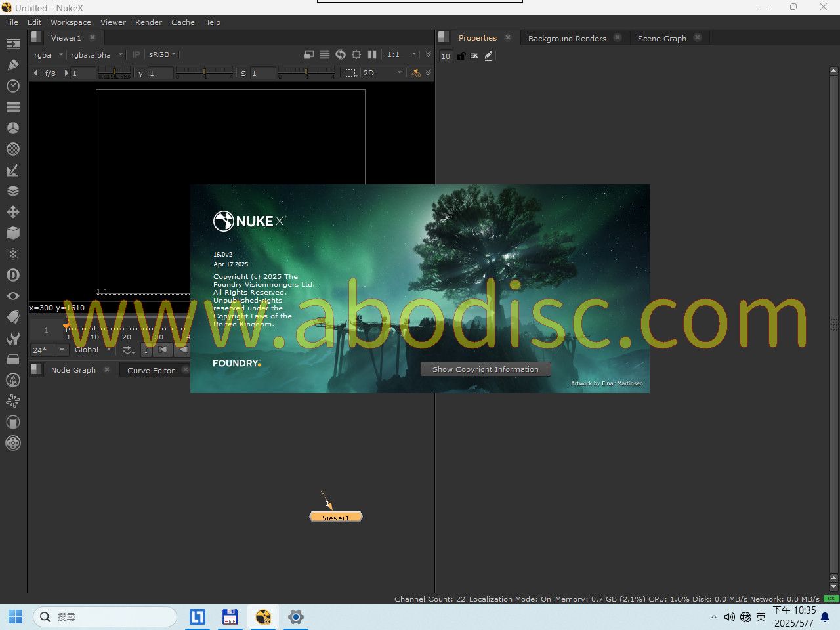Decrease the gain f-stop left arrow
840x630 pixels.
tap(36, 73)
